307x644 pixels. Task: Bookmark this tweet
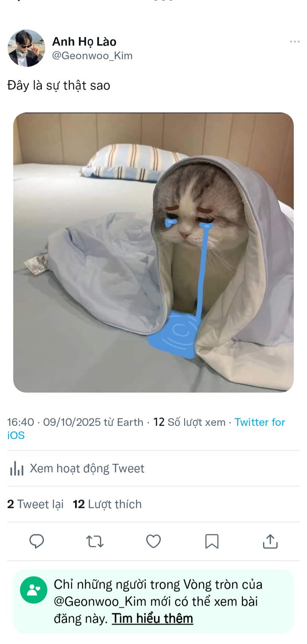(x=212, y=541)
